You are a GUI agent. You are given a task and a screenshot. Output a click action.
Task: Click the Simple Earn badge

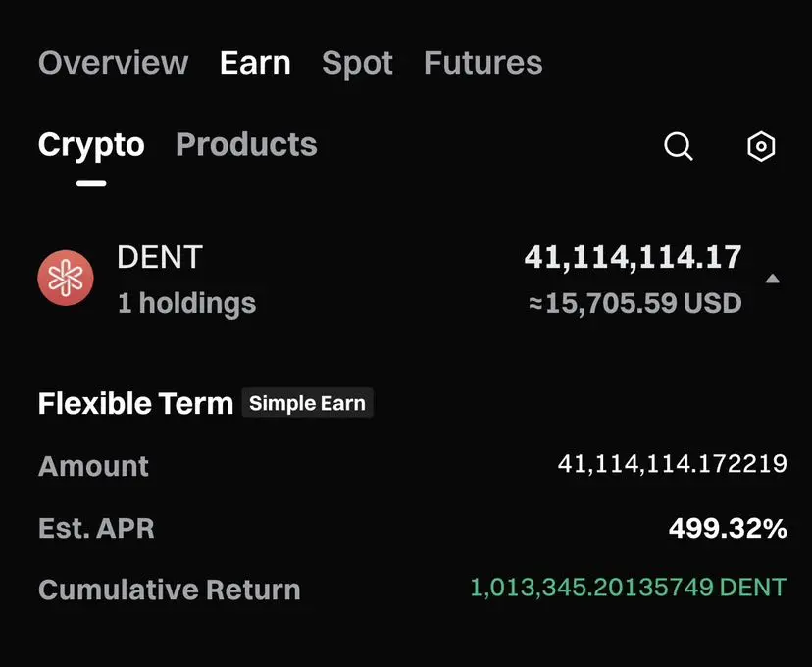tap(307, 403)
